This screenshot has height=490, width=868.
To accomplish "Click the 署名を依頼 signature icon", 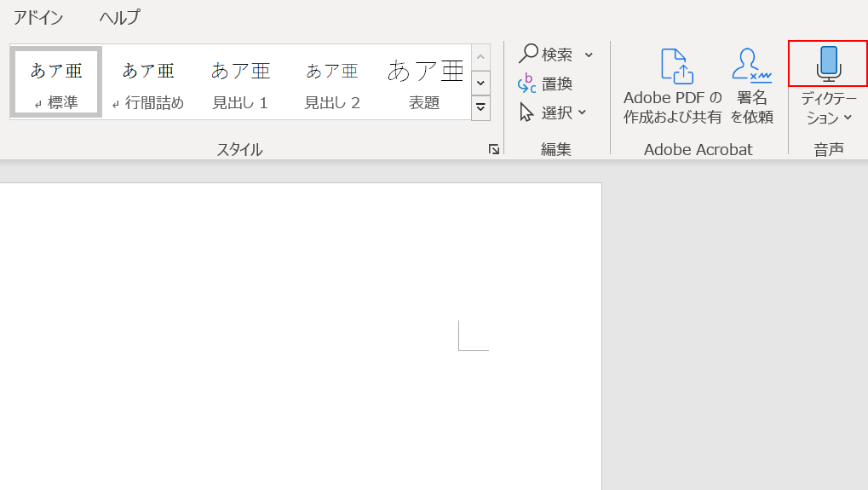I will coord(751,66).
